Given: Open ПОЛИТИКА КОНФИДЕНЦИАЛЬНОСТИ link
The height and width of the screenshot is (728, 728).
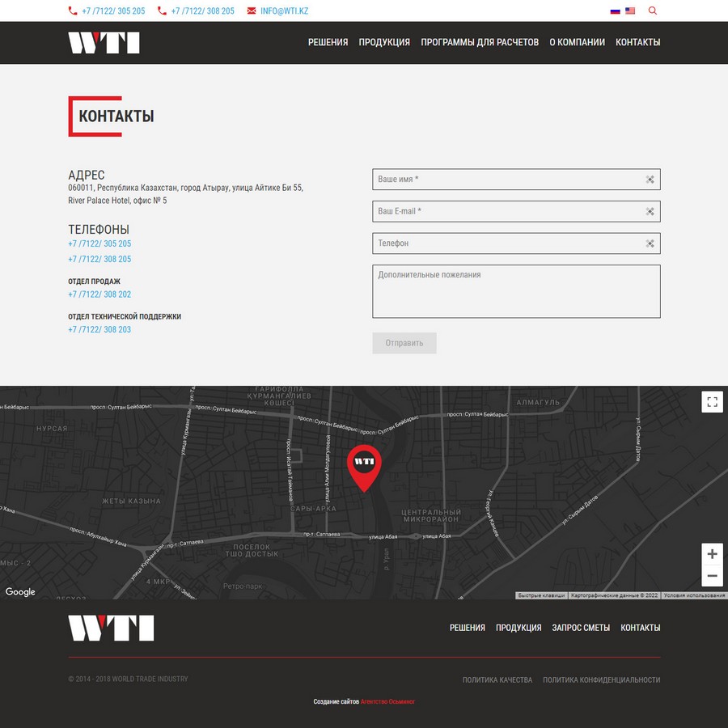Looking at the screenshot, I should click(602, 679).
